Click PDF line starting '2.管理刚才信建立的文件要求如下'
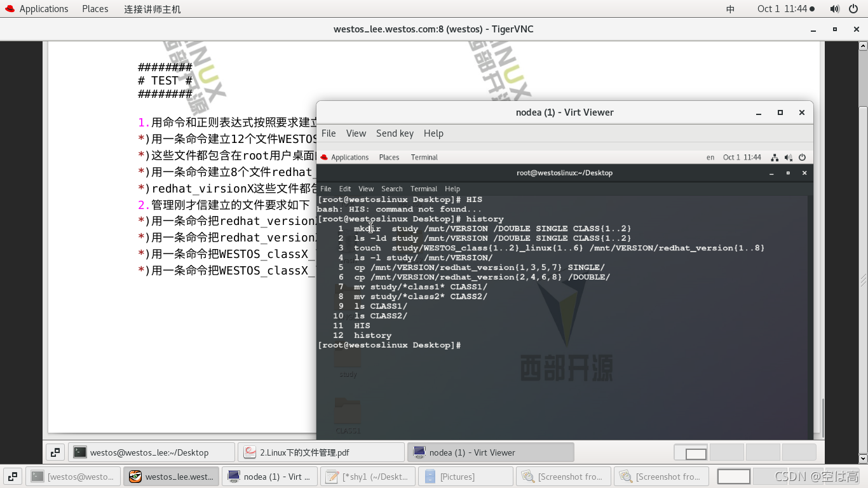This screenshot has height=488, width=868. pyautogui.click(x=224, y=205)
